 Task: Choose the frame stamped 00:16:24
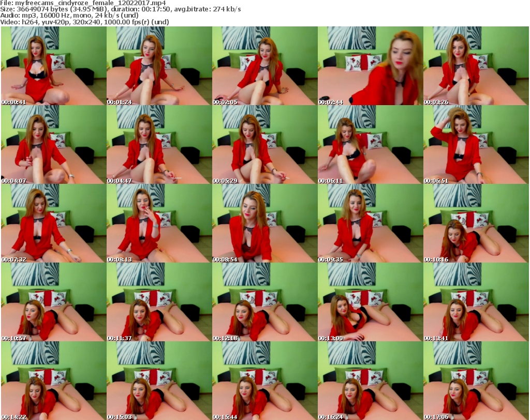(x=370, y=381)
